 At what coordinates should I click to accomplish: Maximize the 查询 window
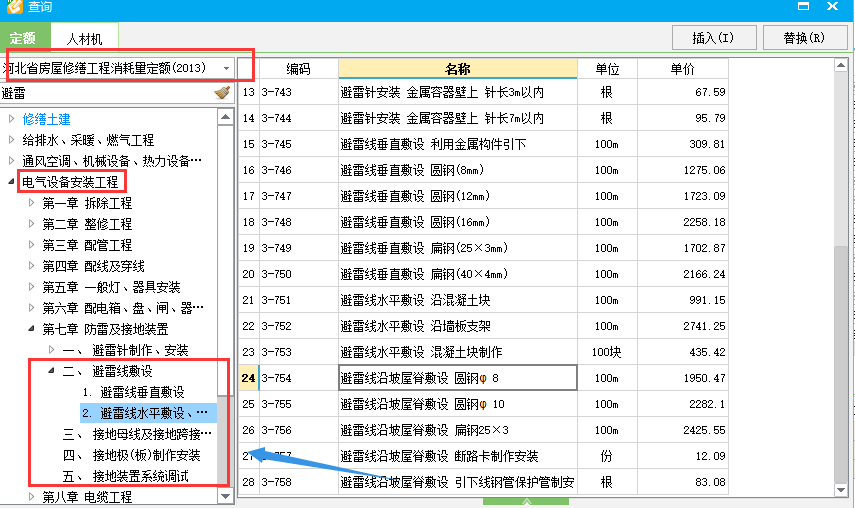pyautogui.click(x=803, y=7)
